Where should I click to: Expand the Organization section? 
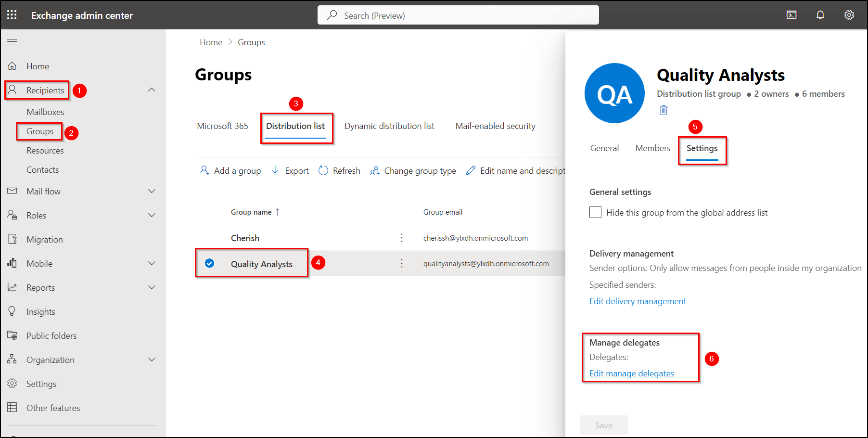152,360
